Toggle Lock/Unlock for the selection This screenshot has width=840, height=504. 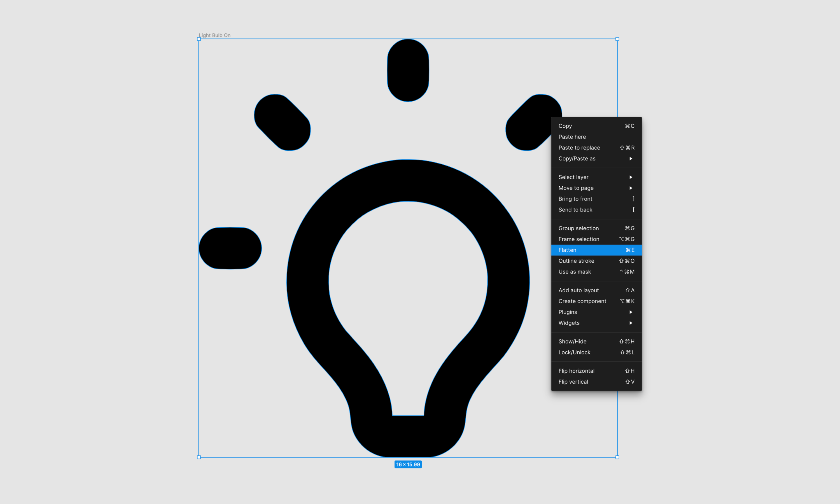(596, 352)
